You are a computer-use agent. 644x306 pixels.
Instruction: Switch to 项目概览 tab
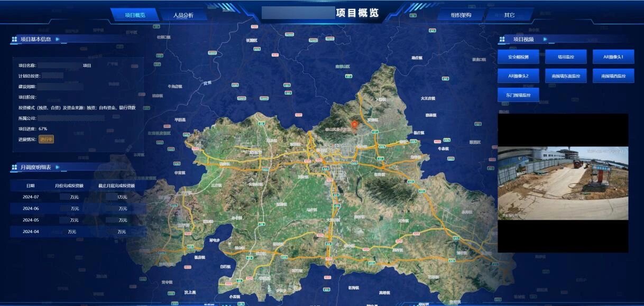(135, 15)
